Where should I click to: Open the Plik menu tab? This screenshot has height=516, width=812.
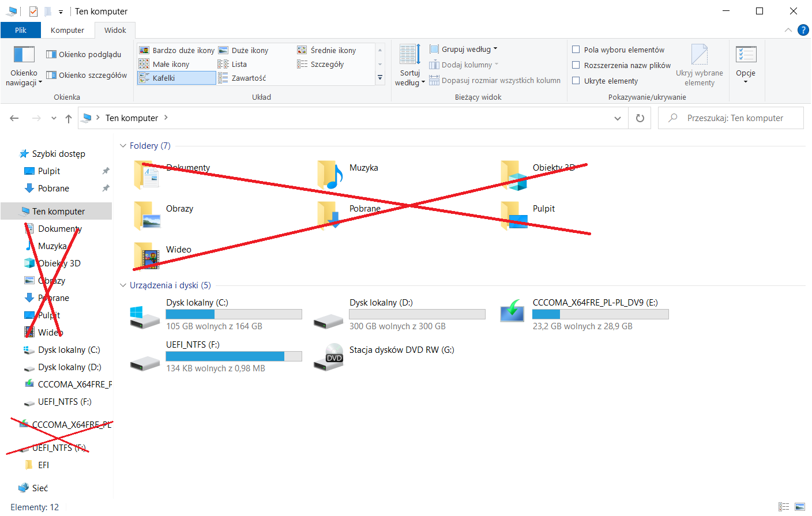(x=21, y=30)
